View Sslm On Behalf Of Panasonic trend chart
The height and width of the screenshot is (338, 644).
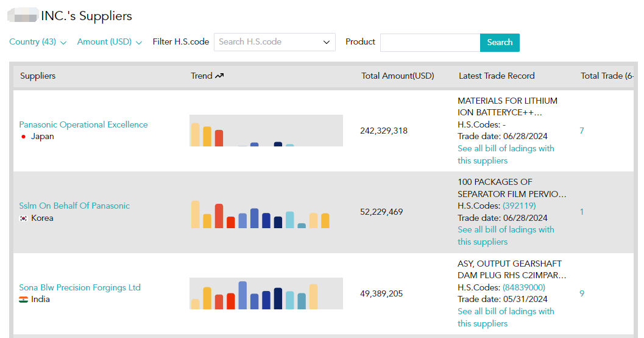pos(266,212)
